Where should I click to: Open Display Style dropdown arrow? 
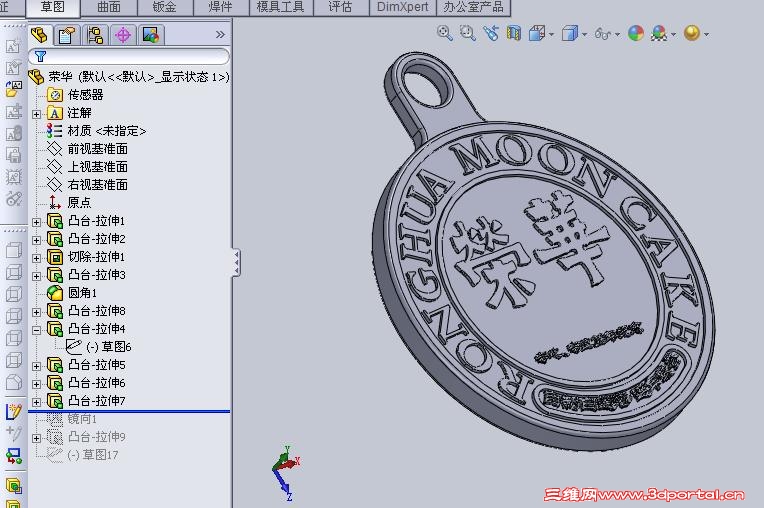pyautogui.click(x=584, y=35)
